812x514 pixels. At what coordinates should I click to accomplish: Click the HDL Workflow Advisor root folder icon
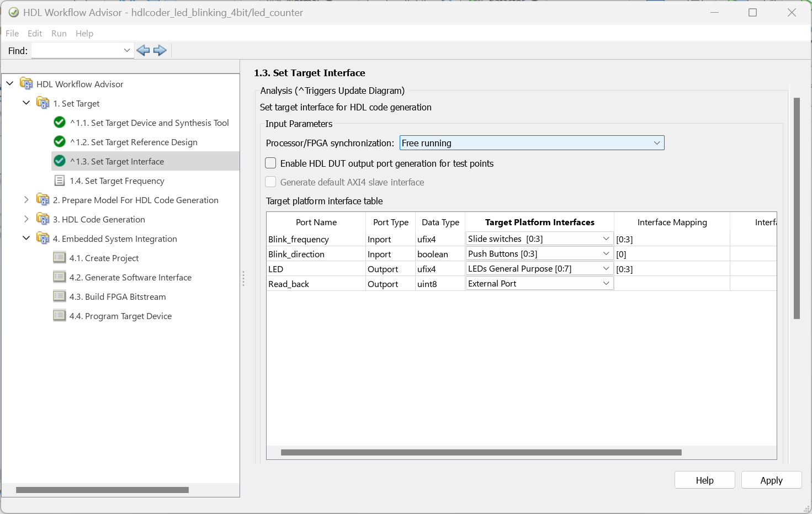[26, 84]
